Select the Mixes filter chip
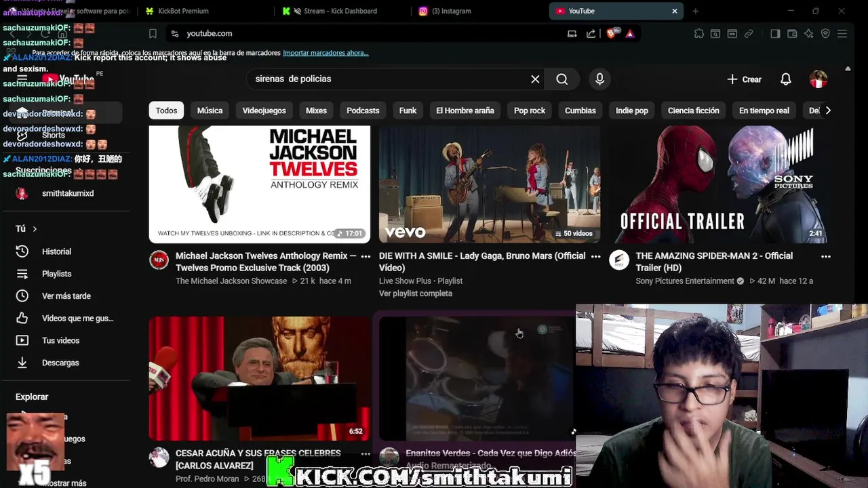 click(x=316, y=110)
